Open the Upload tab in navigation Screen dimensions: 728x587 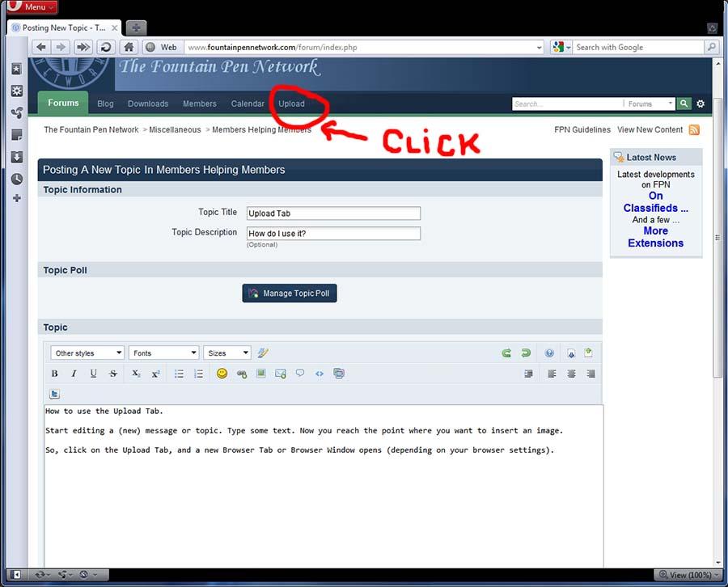[x=291, y=103]
